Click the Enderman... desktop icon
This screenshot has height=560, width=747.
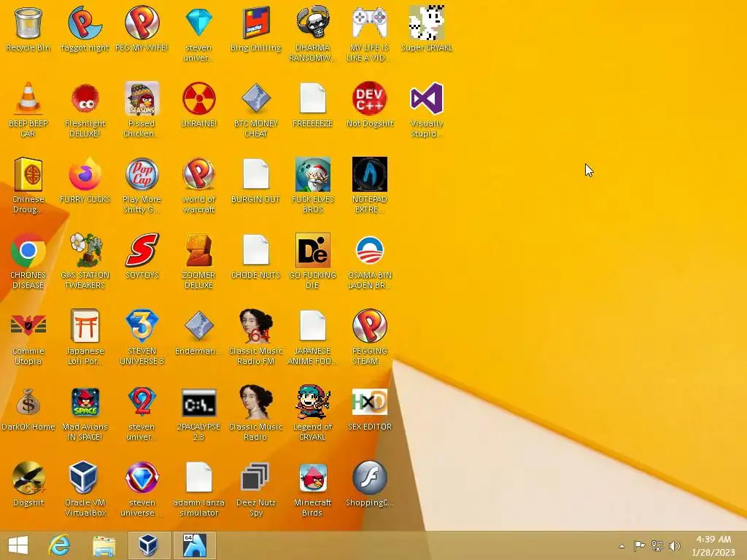pyautogui.click(x=198, y=326)
